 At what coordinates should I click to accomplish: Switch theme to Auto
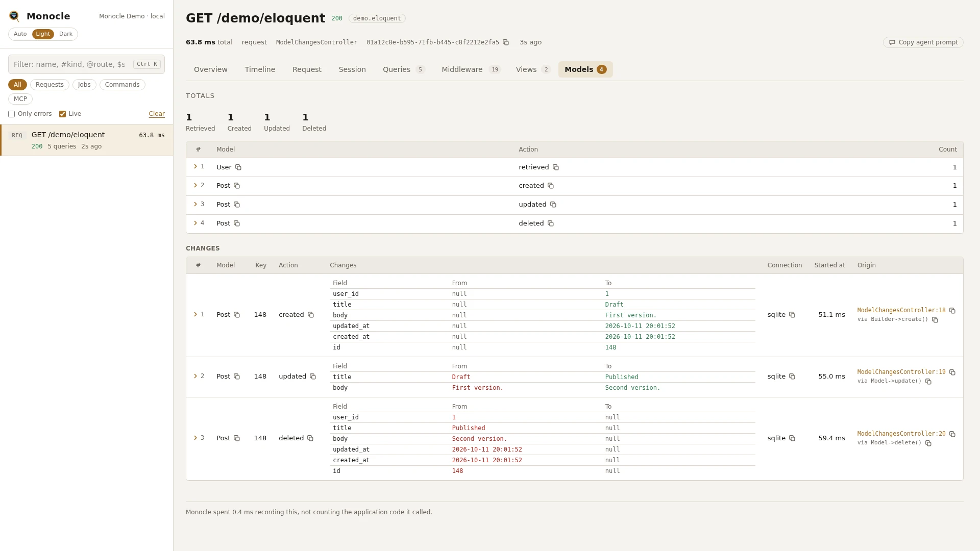point(20,34)
